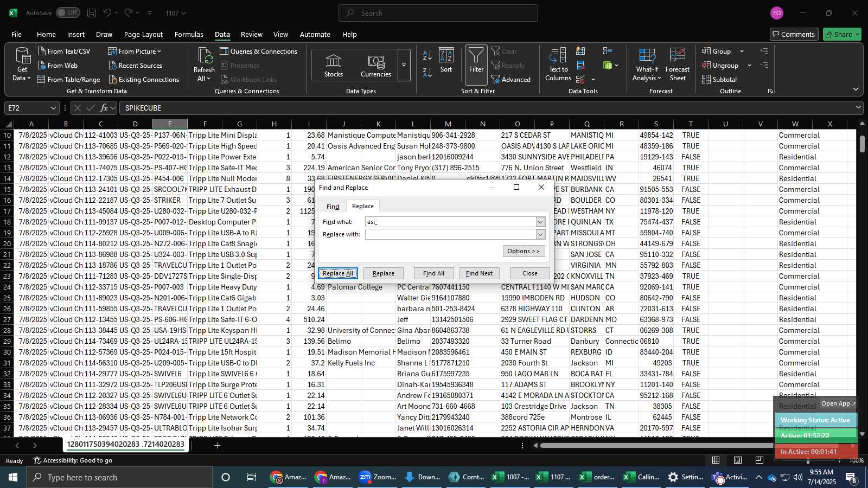The image size is (868, 488).
Task: Click into the Replace with field
Action: pyautogui.click(x=451, y=234)
